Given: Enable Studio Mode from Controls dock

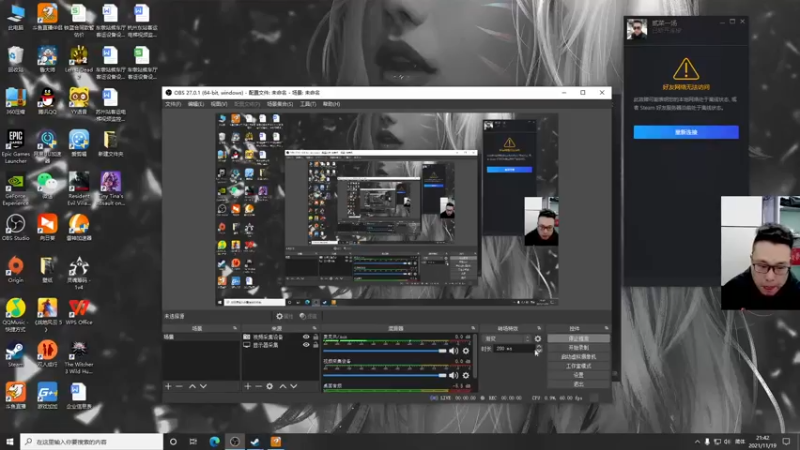Looking at the screenshot, I should coord(579,366).
